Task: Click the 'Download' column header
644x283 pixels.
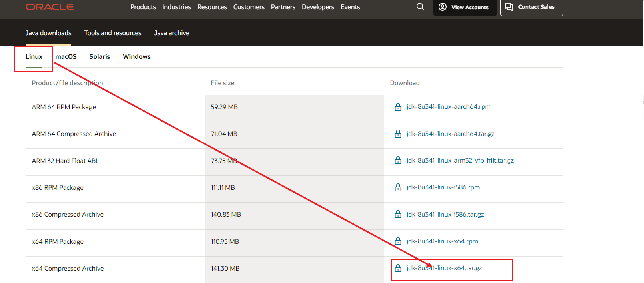Action: point(405,83)
